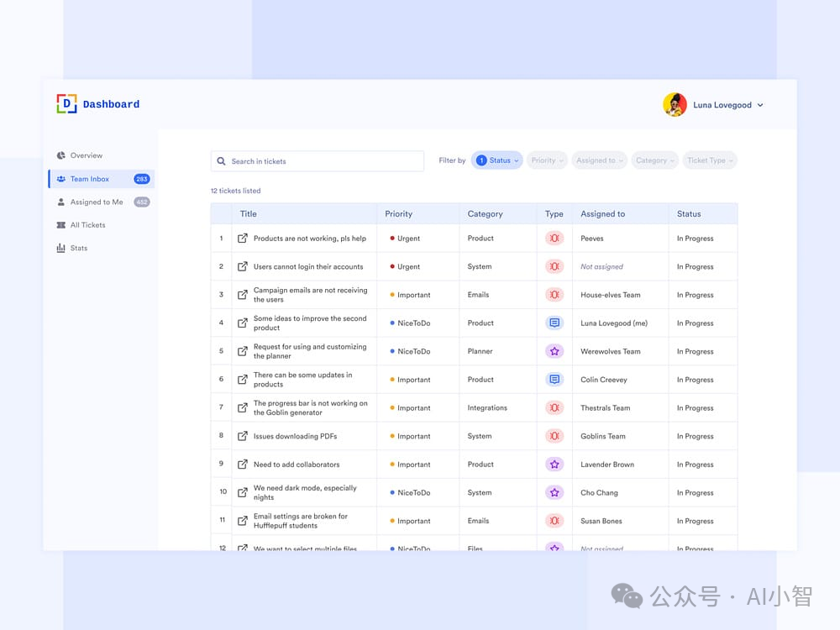Click star type icon in Werewolves Team row
This screenshot has width=840, height=630.
point(554,351)
